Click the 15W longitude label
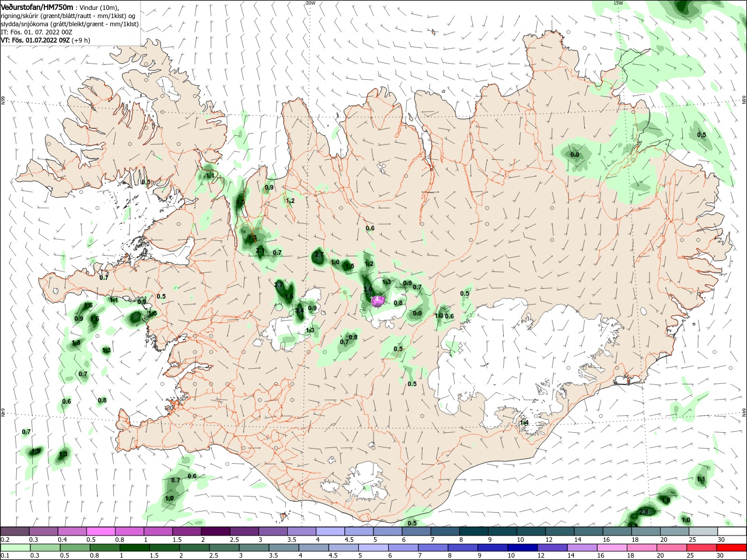 618,3
